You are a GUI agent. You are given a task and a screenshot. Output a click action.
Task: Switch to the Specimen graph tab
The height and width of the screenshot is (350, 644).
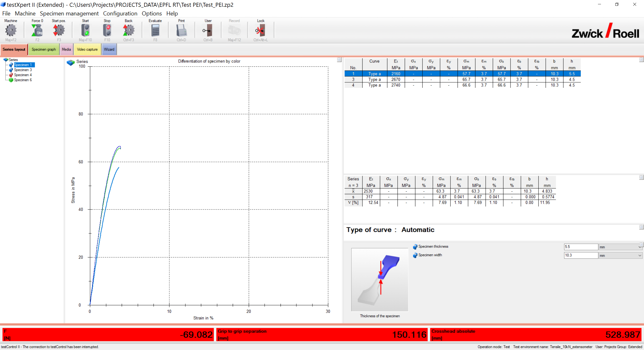tap(44, 49)
